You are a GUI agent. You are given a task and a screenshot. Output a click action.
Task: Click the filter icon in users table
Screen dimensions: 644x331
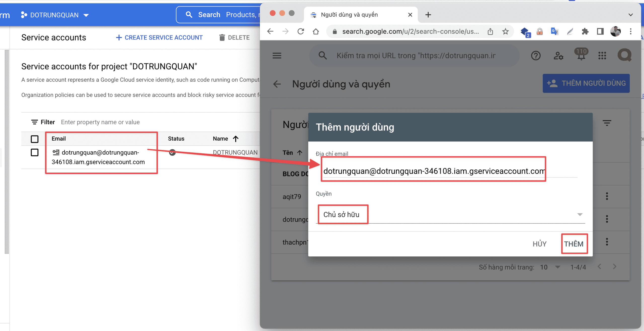point(607,123)
